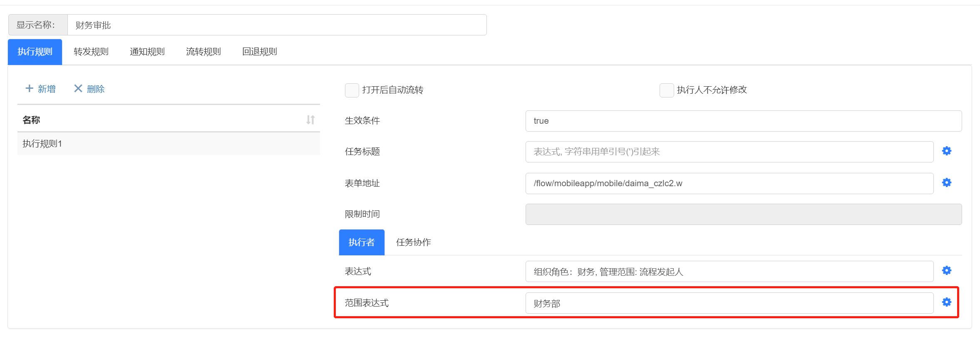This screenshot has height=347, width=980.
Task: Switch to the 转发规则 tab
Action: click(x=91, y=52)
